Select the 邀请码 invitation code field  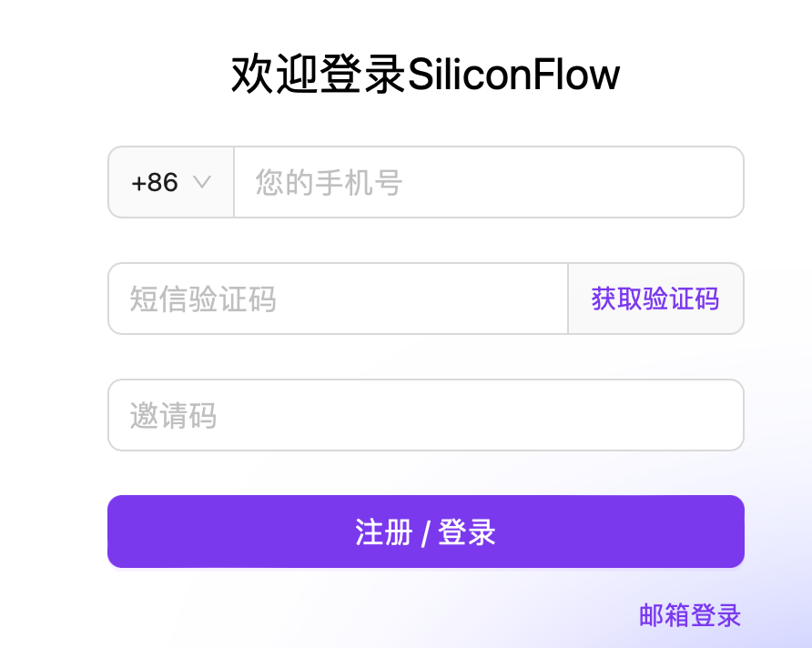pyautogui.click(x=425, y=415)
